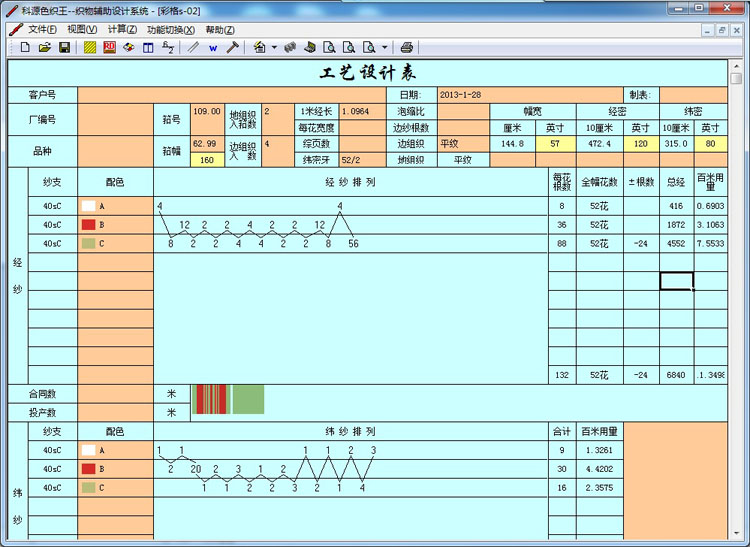Click the 幅宽 centimeter value 144.8
This screenshot has height=547, width=750.
[512, 143]
